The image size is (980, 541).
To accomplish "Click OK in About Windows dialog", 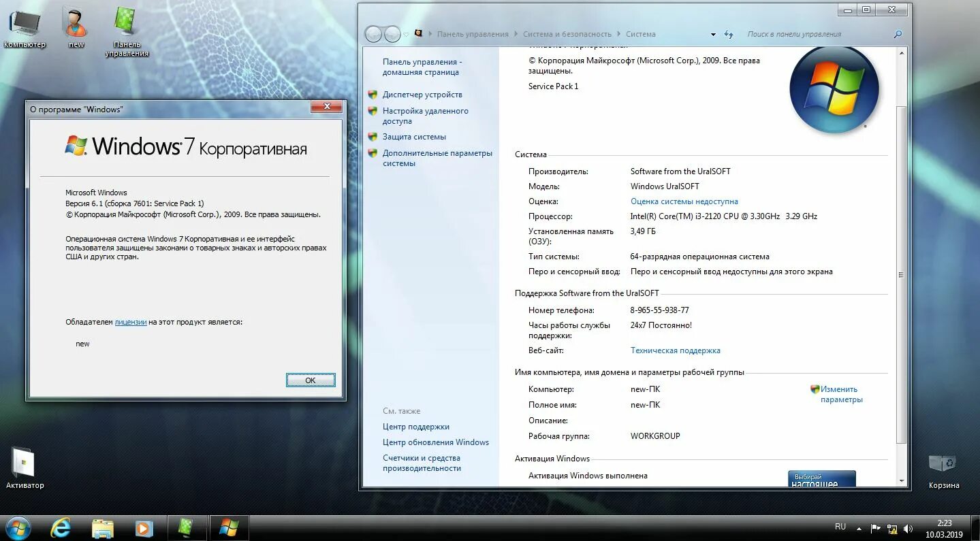I will click(x=311, y=380).
